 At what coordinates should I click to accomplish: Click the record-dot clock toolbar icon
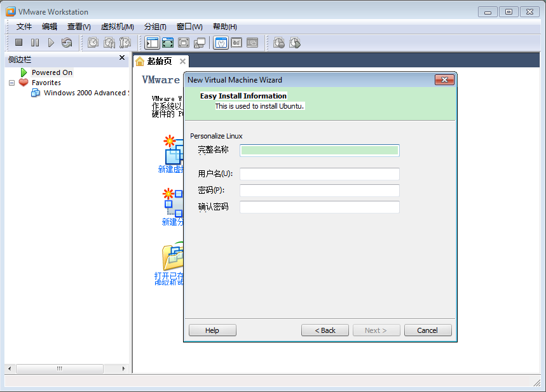pos(279,43)
